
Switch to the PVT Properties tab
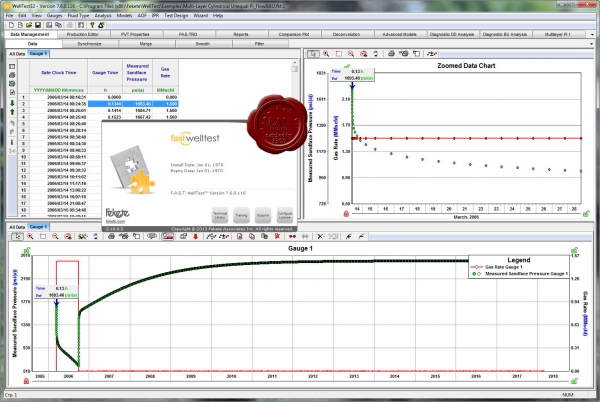click(135, 34)
